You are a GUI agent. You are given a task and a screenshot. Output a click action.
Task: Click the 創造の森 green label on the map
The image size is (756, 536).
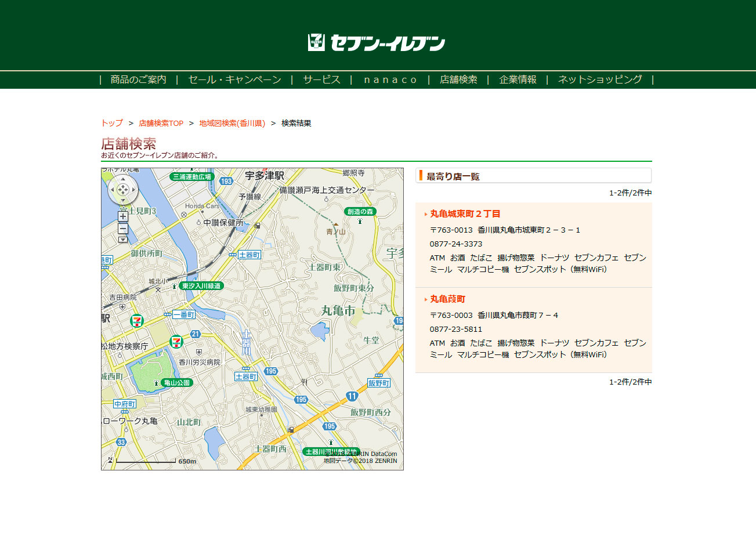pyautogui.click(x=360, y=211)
